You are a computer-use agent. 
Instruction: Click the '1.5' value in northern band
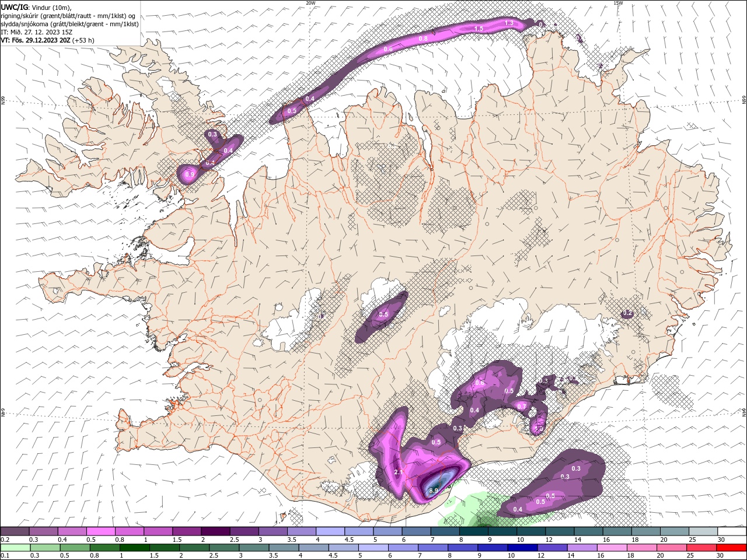tap(479, 28)
